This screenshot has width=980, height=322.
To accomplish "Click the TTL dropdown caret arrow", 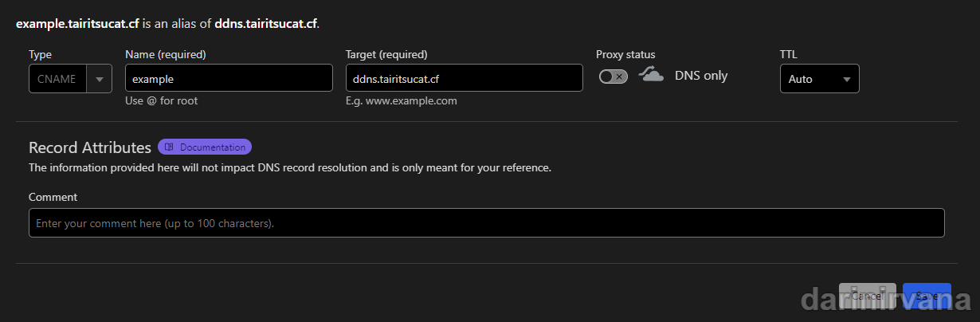I will pyautogui.click(x=846, y=79).
